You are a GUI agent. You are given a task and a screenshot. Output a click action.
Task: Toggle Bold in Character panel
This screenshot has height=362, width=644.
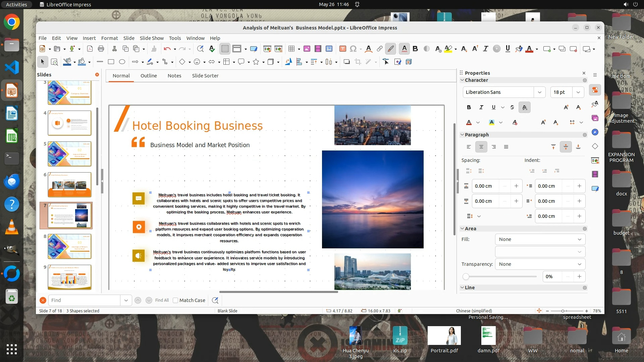tap(469, 107)
